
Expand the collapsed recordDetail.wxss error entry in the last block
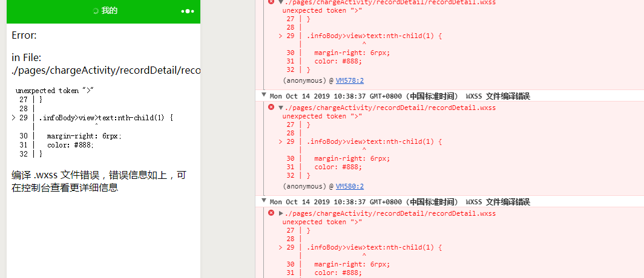click(281, 213)
